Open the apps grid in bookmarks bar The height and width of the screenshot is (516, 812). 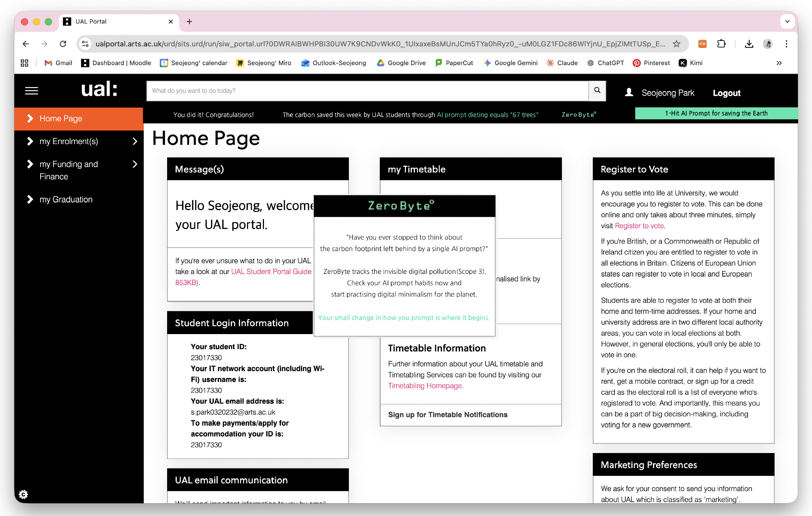(x=25, y=63)
